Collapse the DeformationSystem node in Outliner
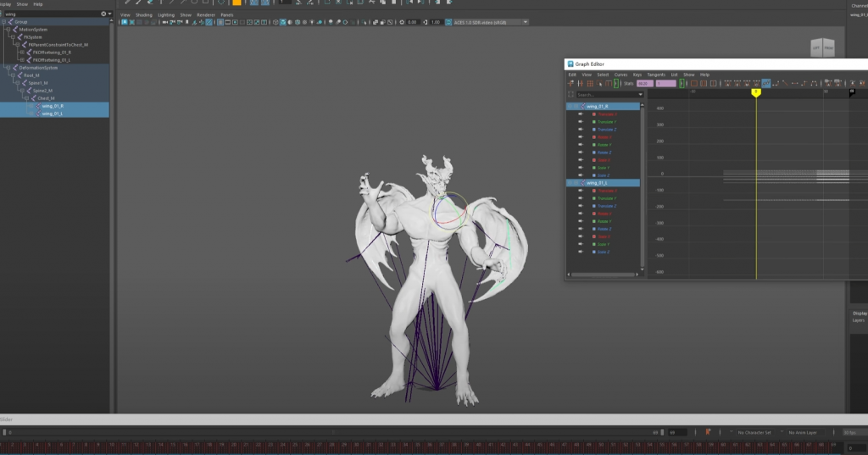 (8, 68)
